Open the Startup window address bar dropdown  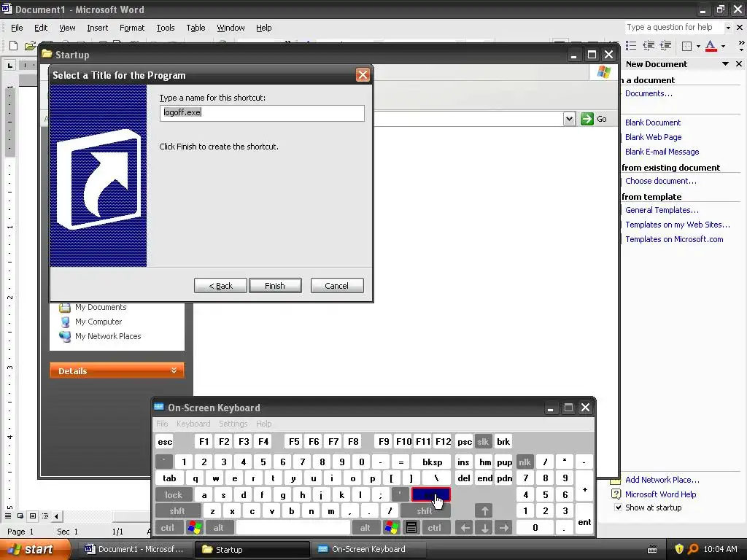click(x=569, y=119)
